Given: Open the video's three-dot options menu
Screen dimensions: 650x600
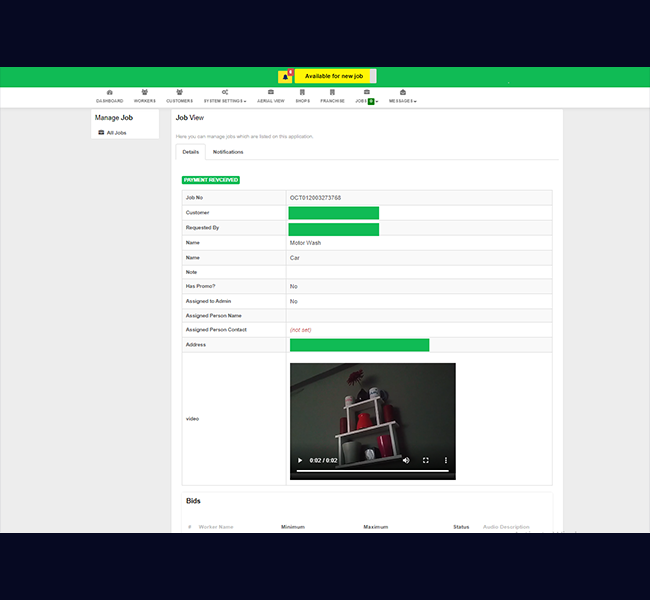Looking at the screenshot, I should tap(446, 460).
